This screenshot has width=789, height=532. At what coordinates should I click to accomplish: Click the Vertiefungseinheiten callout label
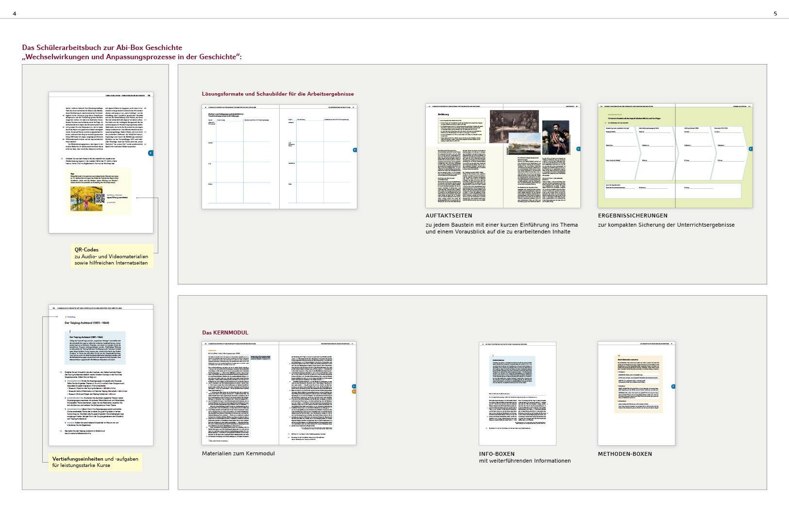click(95, 462)
